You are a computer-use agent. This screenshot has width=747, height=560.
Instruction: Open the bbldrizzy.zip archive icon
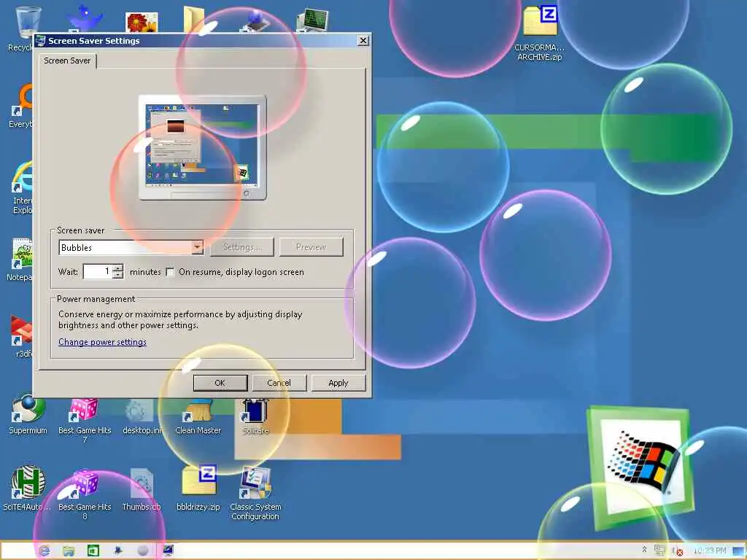point(198,488)
